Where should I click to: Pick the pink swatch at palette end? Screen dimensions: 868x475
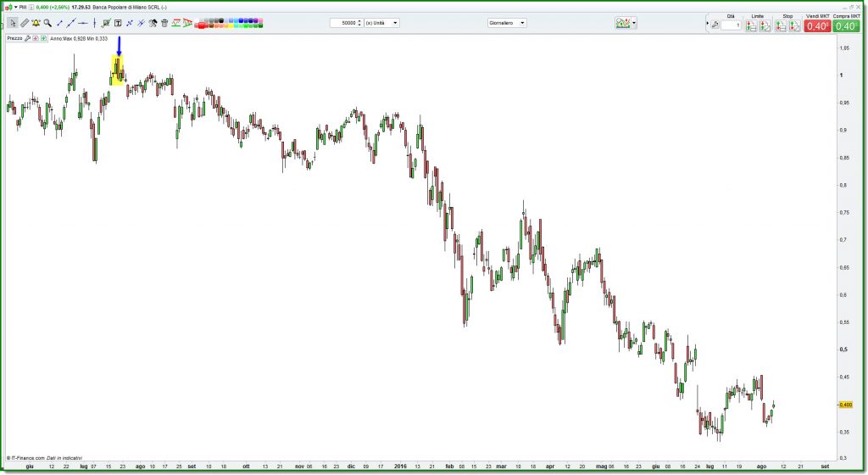click(x=260, y=20)
